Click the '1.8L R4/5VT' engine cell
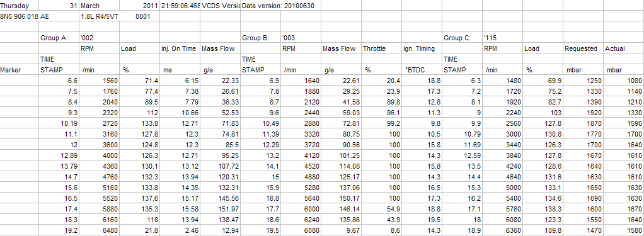 (x=100, y=16)
